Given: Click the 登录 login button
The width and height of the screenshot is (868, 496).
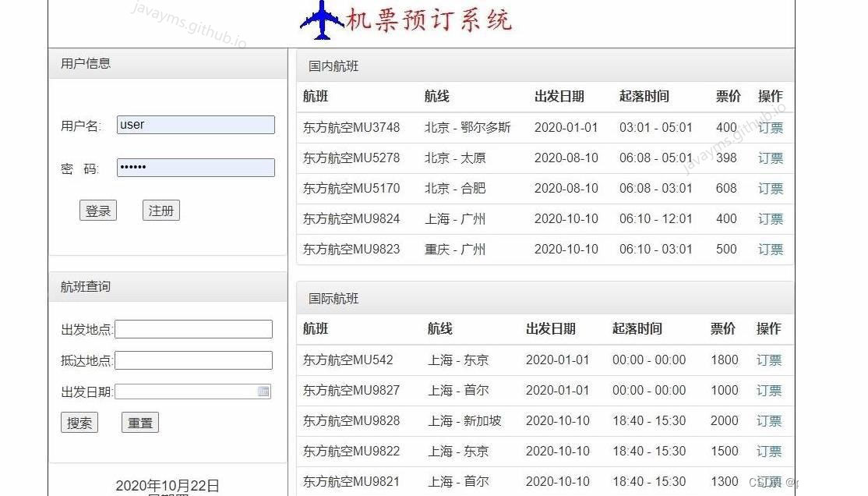Looking at the screenshot, I should (x=98, y=211).
